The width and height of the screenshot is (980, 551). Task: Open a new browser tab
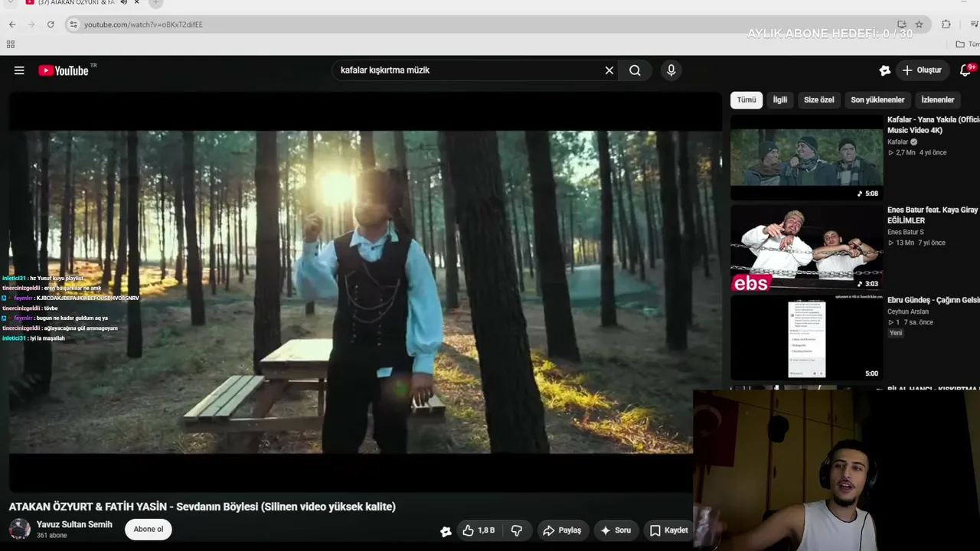[155, 3]
